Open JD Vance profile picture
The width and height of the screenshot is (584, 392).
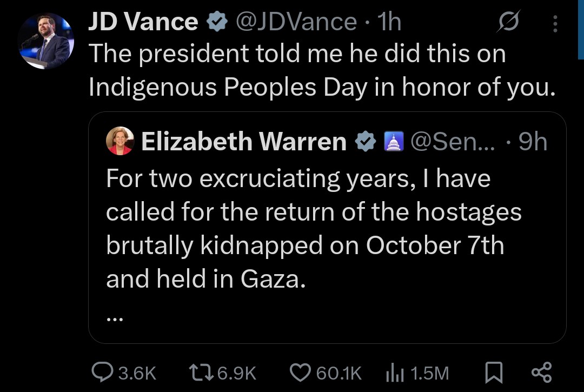click(x=45, y=42)
